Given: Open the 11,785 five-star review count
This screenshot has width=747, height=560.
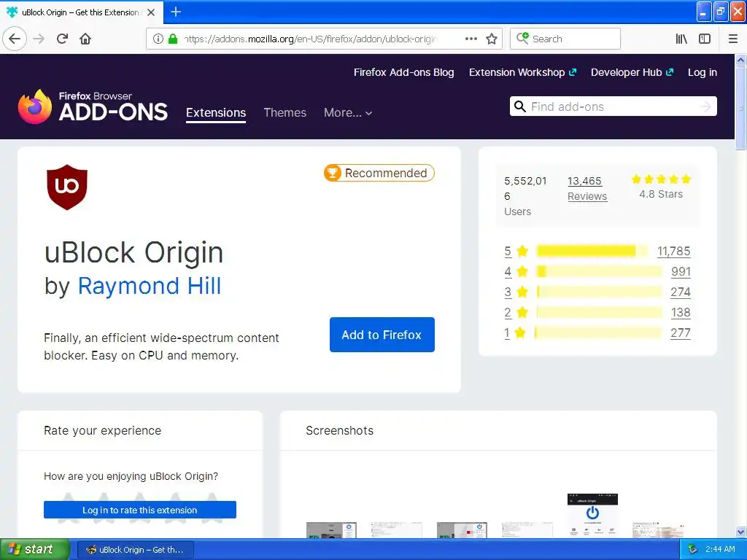Looking at the screenshot, I should (x=673, y=251).
